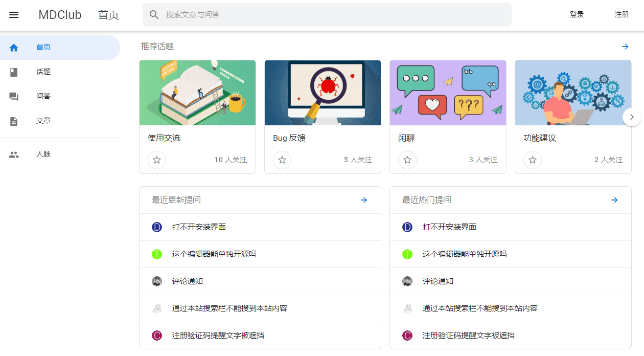Click the right chevron on the topic carousel
644x356 pixels.
tap(632, 117)
